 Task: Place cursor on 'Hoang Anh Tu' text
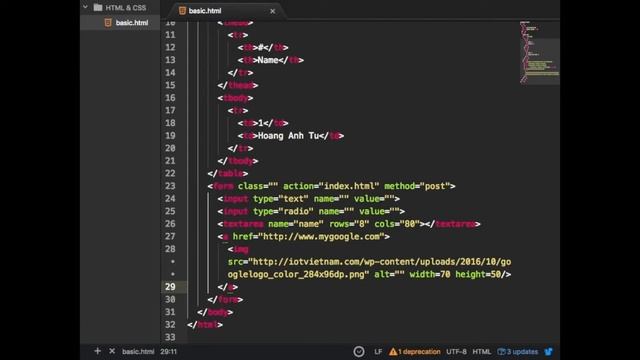coord(289,136)
